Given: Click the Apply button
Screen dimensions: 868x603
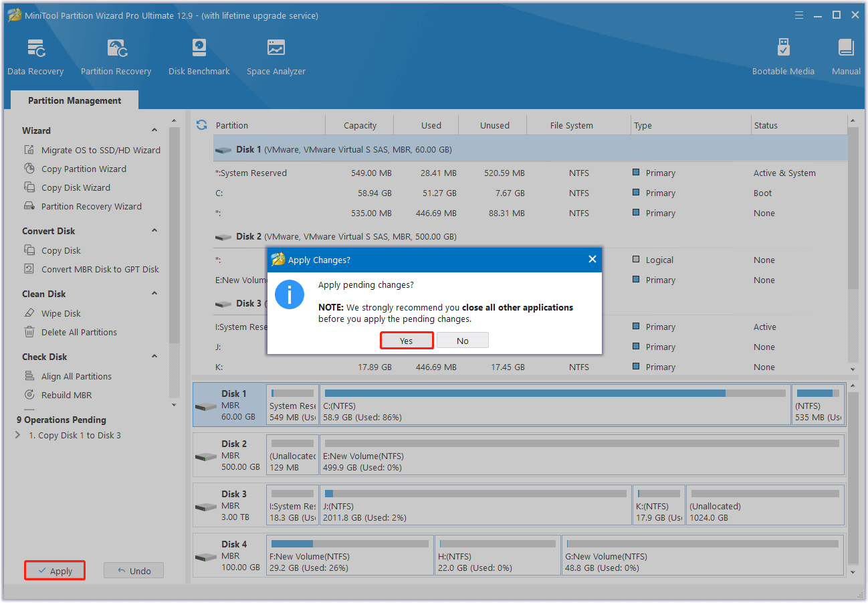Looking at the screenshot, I should coord(55,571).
